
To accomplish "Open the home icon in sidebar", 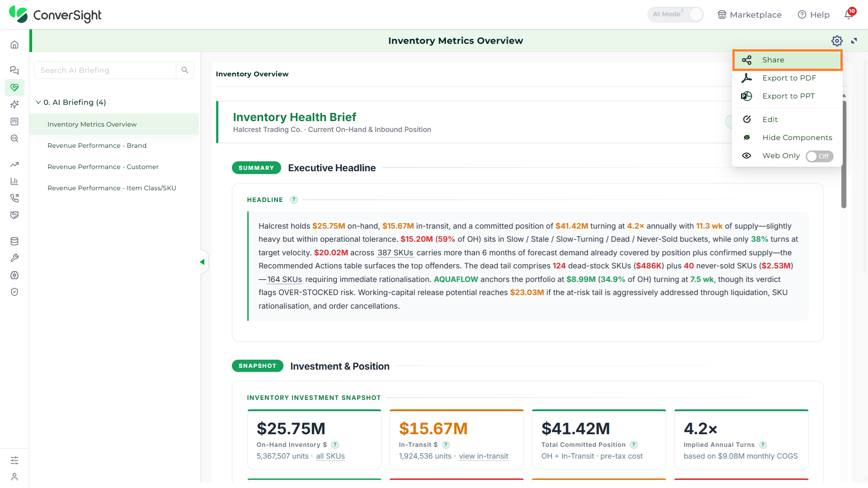I will (14, 45).
